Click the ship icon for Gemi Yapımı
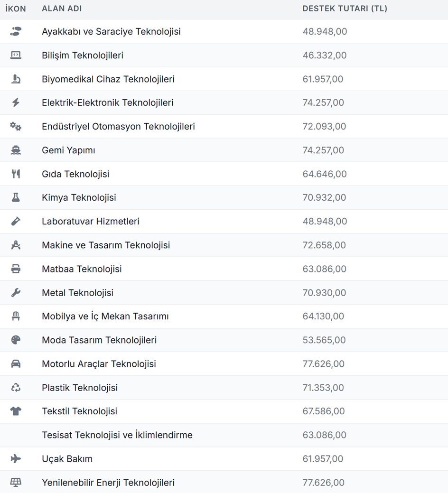Image resolution: width=448 pixels, height=493 pixels. (x=16, y=150)
